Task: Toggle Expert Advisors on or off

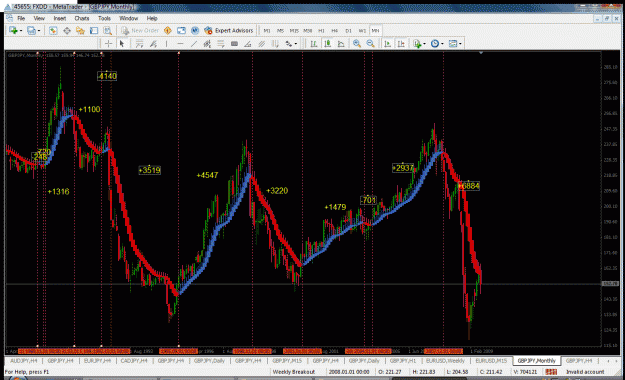Action: (x=229, y=31)
